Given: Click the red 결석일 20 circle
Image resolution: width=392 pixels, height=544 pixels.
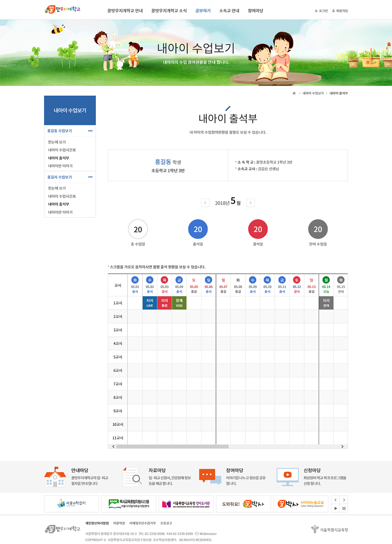Looking at the screenshot, I should coord(258,229).
